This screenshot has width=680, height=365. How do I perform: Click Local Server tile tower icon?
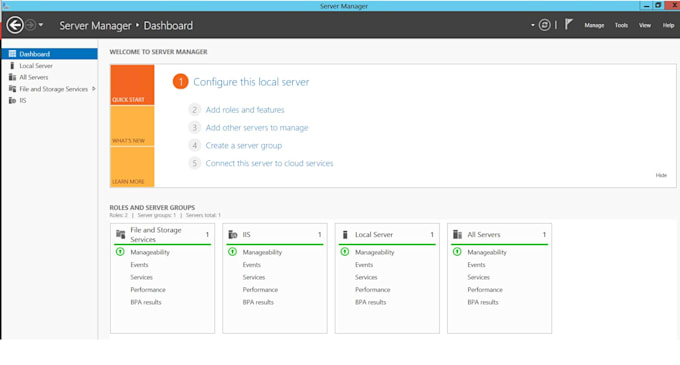[x=345, y=235]
